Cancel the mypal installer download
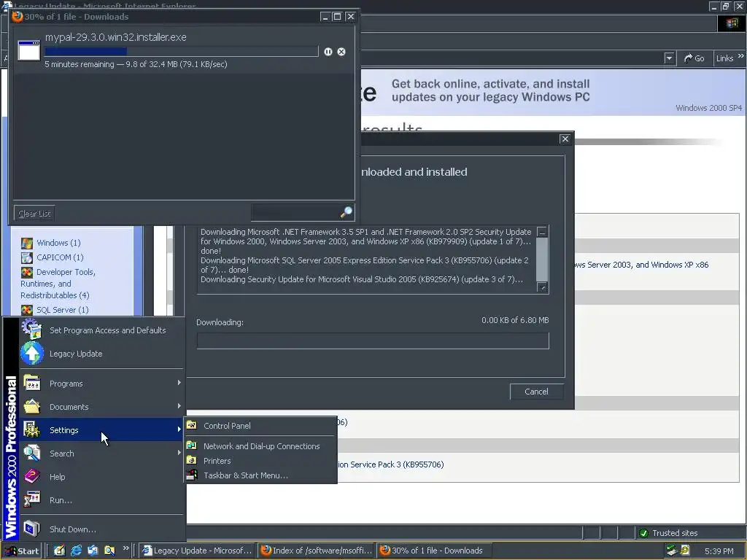The height and width of the screenshot is (560, 747). pyautogui.click(x=341, y=52)
